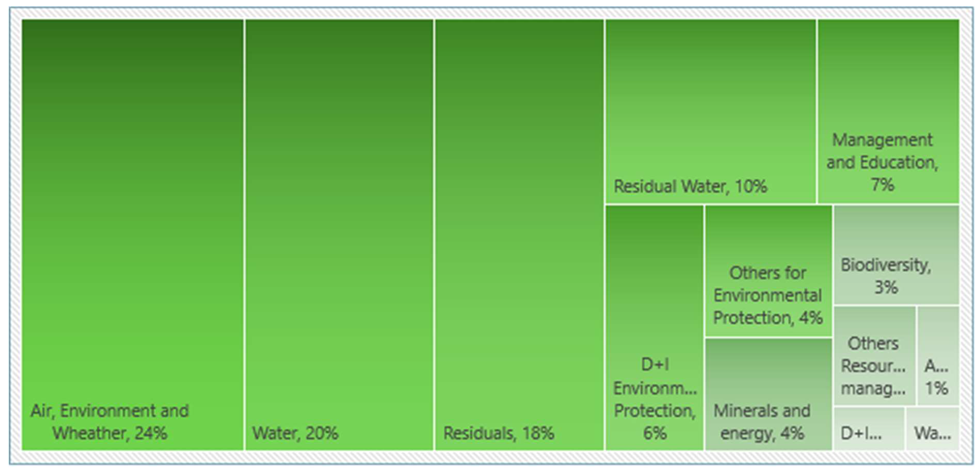Screen dimensions: 980x471
Task: Click the "Residual Water, 10%" label text
Action: pyautogui.click(x=690, y=187)
